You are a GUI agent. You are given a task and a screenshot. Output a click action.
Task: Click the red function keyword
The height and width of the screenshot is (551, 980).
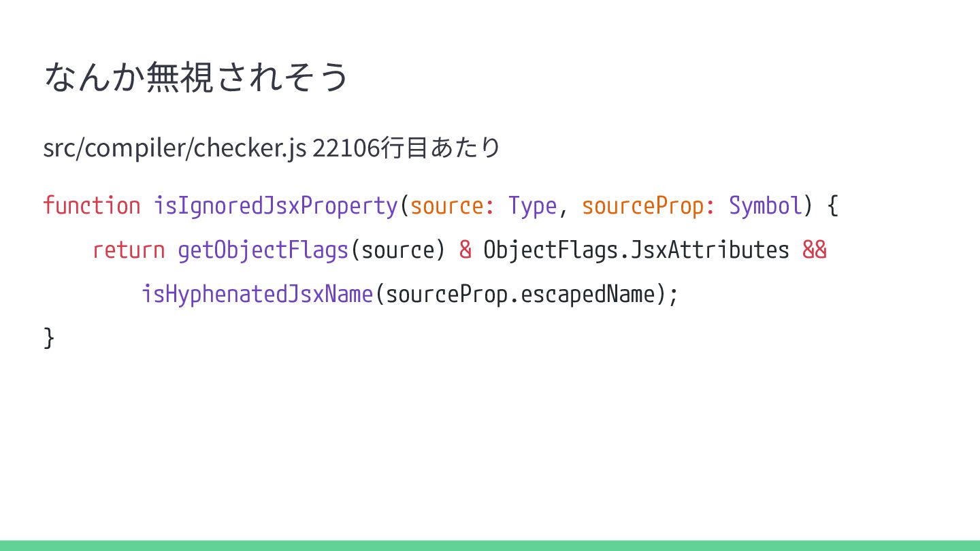click(x=91, y=205)
